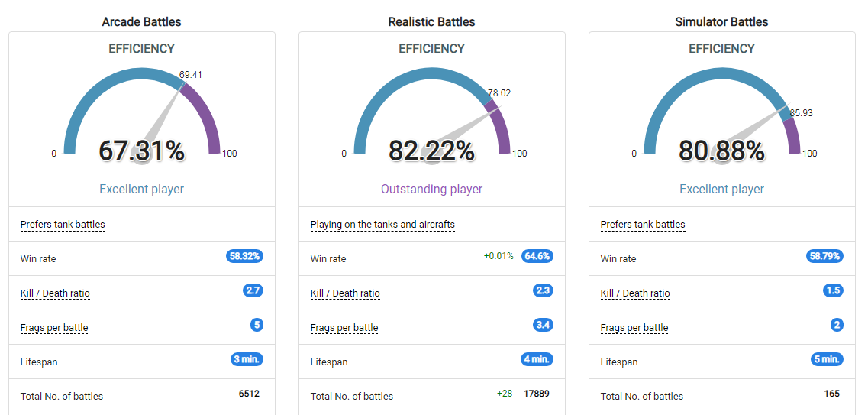Image resolution: width=868 pixels, height=415 pixels.
Task: Click the 64.6% win rate badge
Action: click(537, 256)
